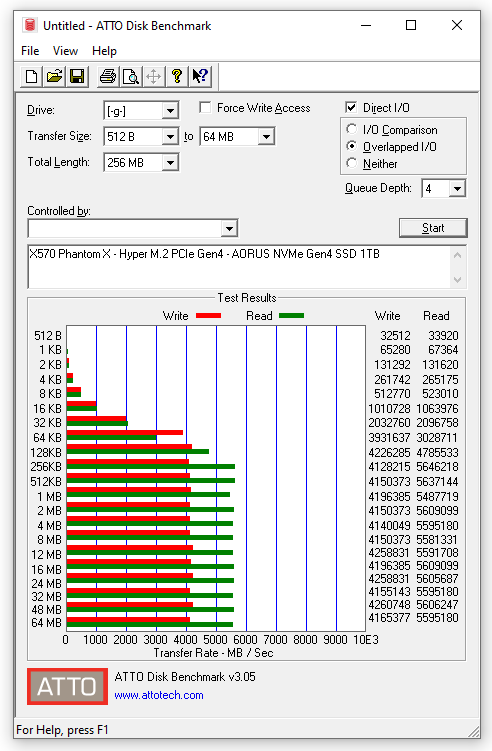This screenshot has width=492, height=751.
Task: Open a saved benchmark file icon
Action: tap(55, 77)
